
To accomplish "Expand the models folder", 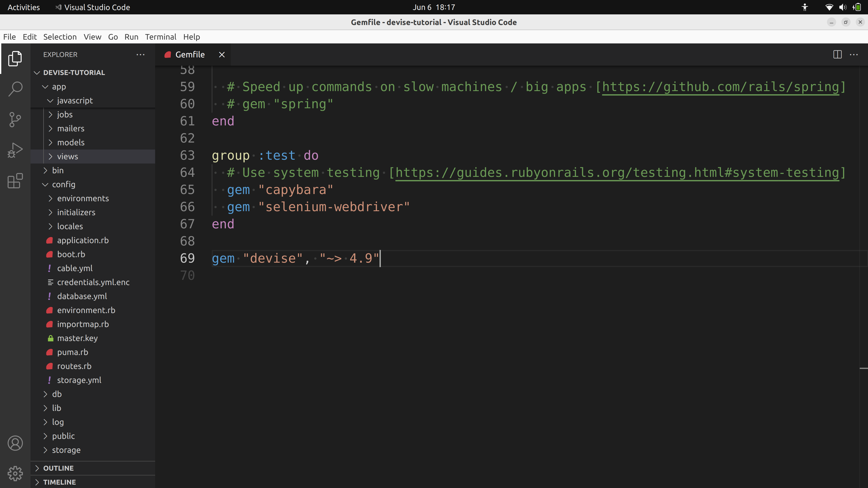I will 50,143.
